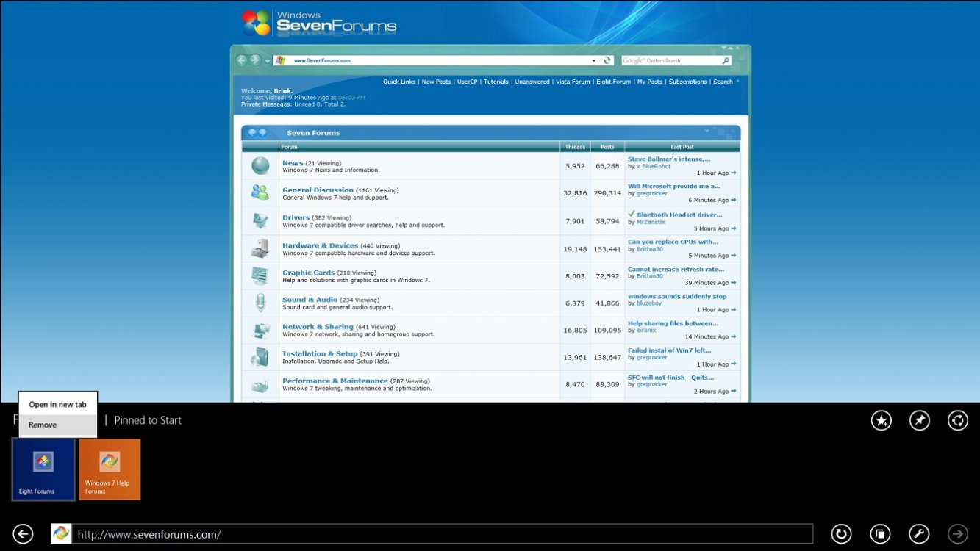The width and height of the screenshot is (980, 551).
Task: Open the Hardware & Devices forum link
Action: coord(321,245)
